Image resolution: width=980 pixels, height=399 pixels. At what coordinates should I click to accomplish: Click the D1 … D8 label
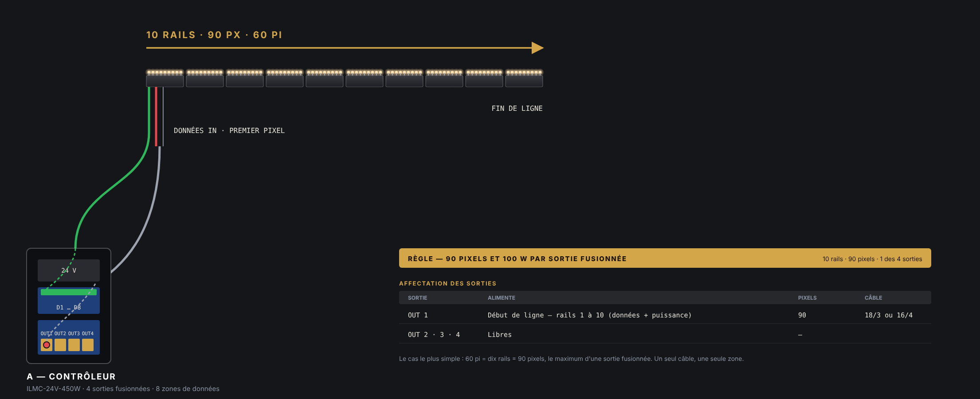69,307
